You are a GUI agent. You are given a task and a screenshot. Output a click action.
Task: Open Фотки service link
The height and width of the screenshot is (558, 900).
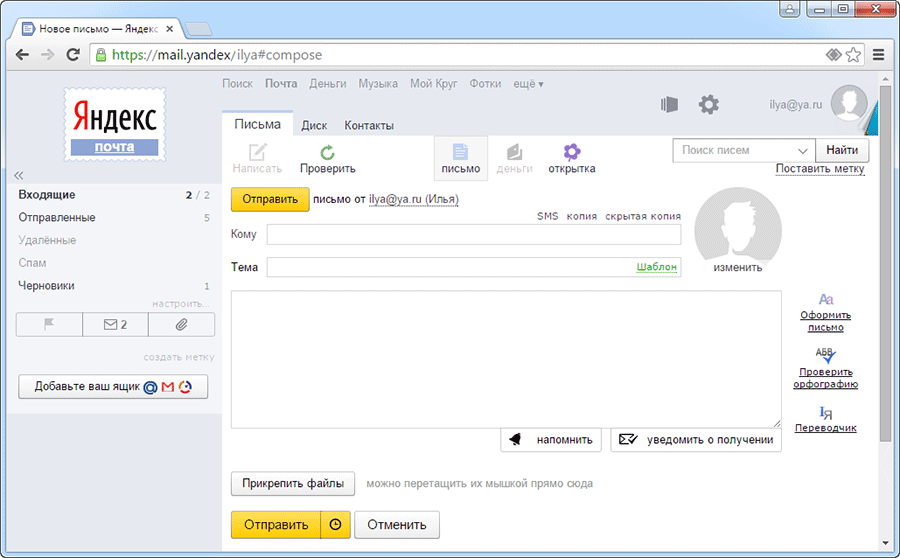(485, 84)
